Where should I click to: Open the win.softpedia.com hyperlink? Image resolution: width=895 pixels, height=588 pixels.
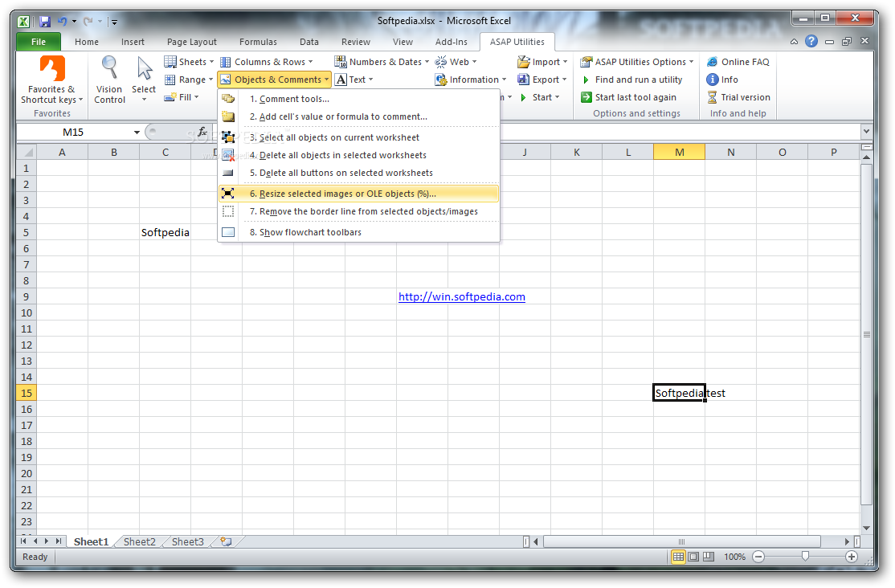[462, 297]
